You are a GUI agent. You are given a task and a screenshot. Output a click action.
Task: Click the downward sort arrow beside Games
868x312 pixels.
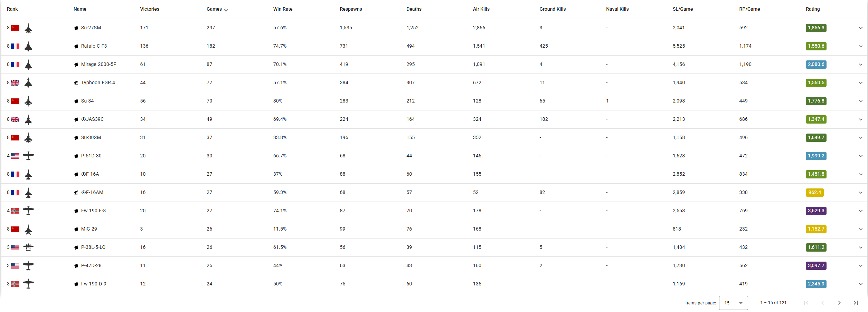tap(226, 9)
